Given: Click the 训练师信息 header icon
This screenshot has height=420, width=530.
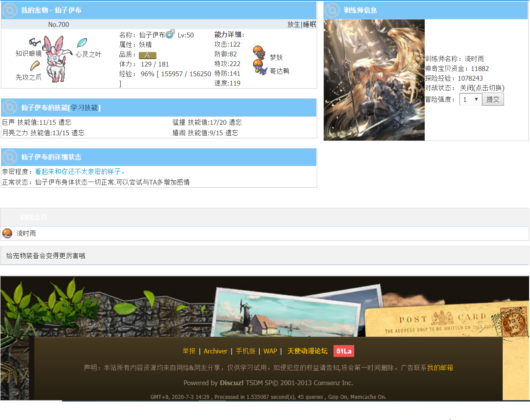Looking at the screenshot, I should point(332,10).
